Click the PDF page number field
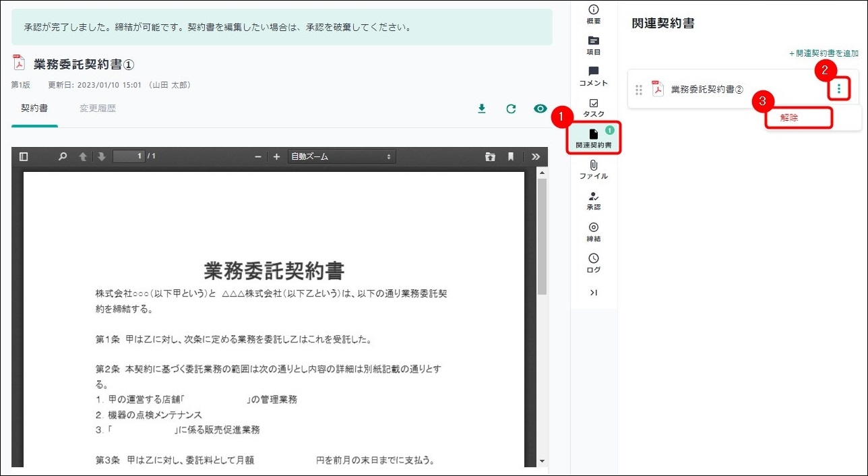The image size is (868, 476). pos(129,156)
